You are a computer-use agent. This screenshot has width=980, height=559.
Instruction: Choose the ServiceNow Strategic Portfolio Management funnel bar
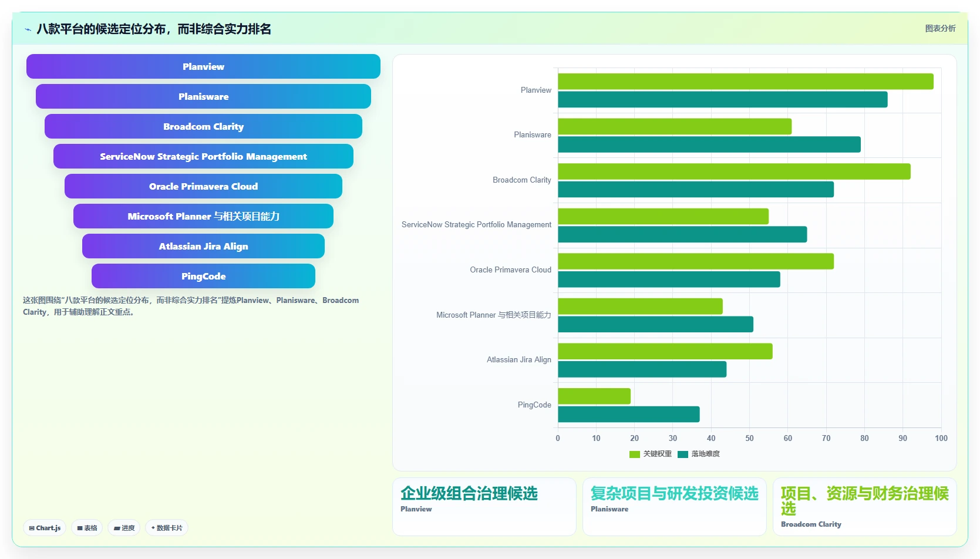[x=203, y=156]
